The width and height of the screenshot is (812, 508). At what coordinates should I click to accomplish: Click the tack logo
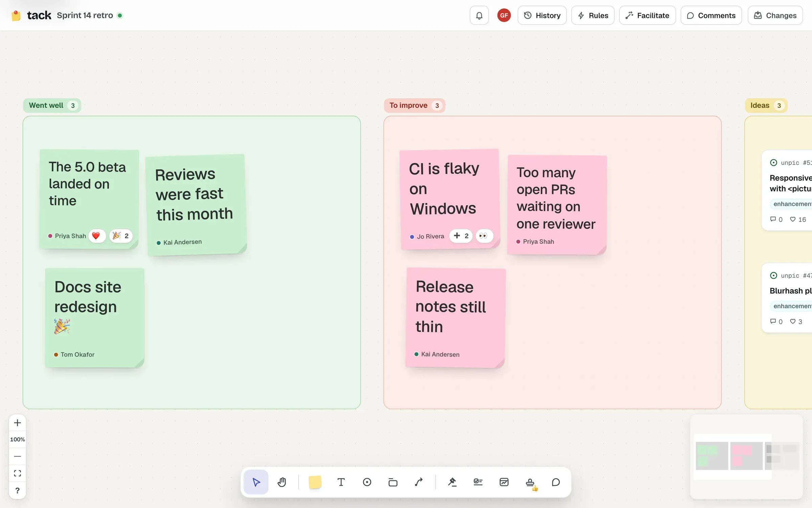[31, 15]
